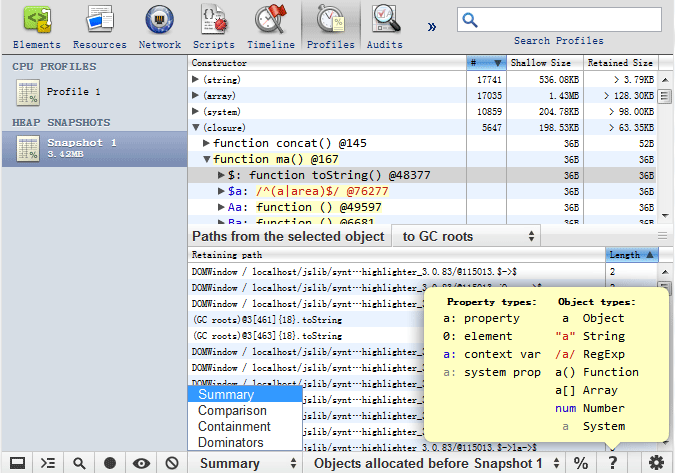This screenshot has width=675, height=473.
Task: Clear all profiles with the ban icon
Action: pos(172,463)
